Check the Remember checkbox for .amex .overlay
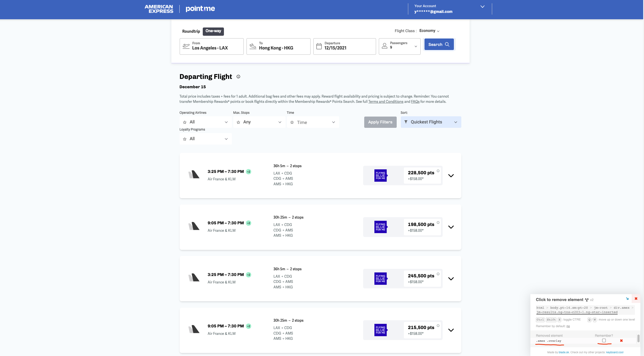 [x=604, y=341]
